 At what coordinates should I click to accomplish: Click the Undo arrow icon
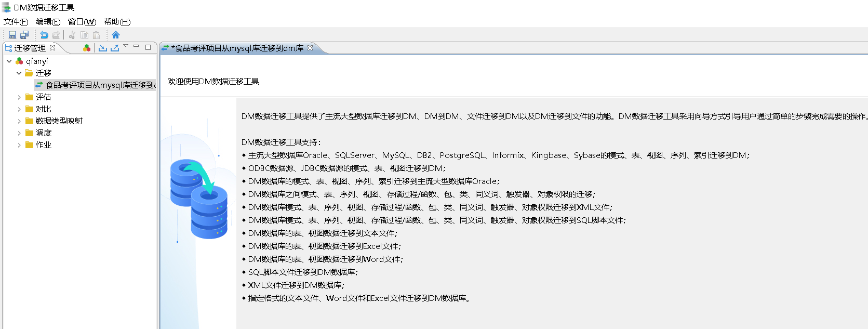point(44,35)
